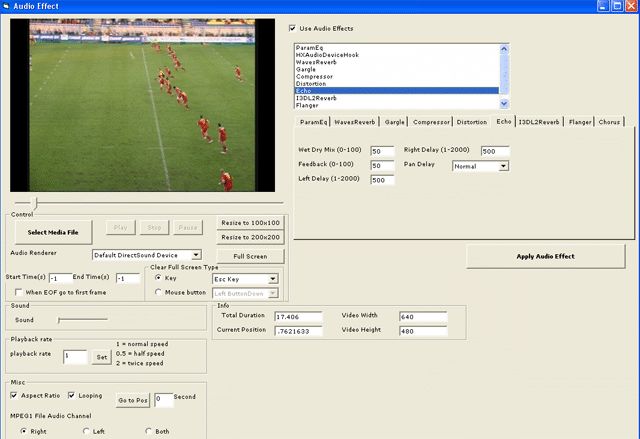Select Distortion in the effects list

[396, 84]
